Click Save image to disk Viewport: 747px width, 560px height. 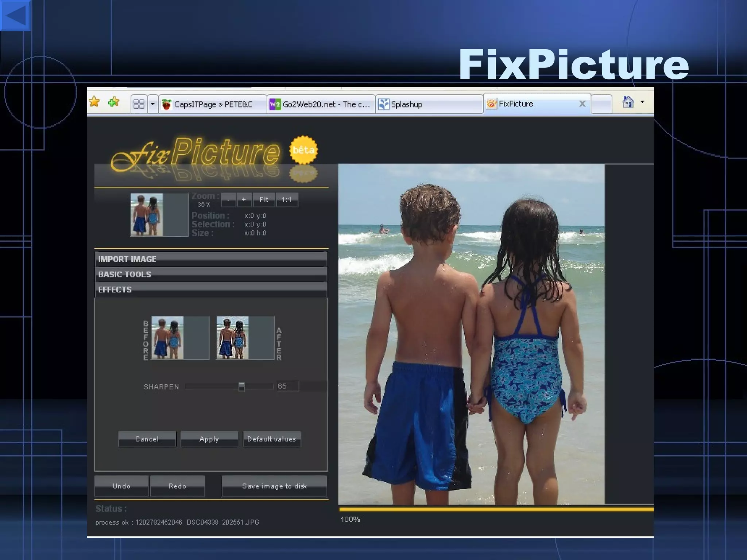click(x=274, y=486)
